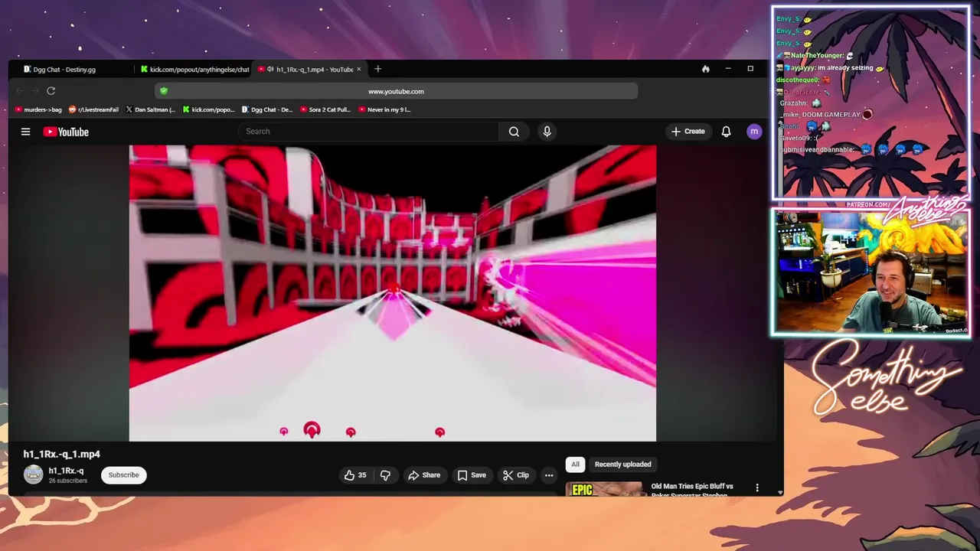
Task: Open Sora 2 Cat Pull bookmark
Action: (325, 109)
